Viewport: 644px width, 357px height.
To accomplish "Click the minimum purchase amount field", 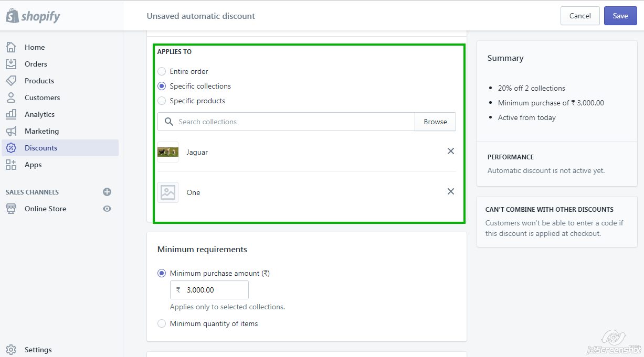I will pyautogui.click(x=209, y=290).
